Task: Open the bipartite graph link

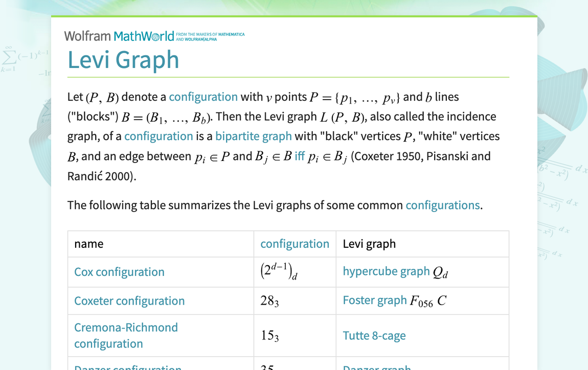Action: (x=253, y=136)
